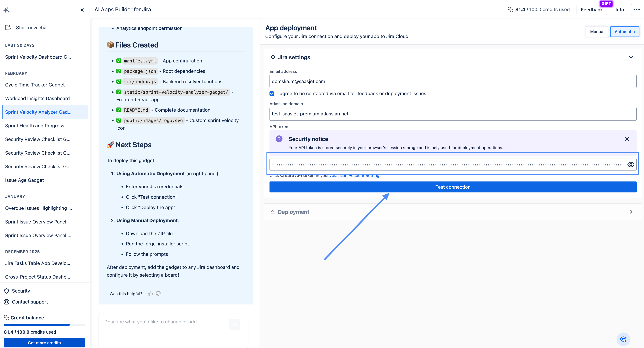644x348 pixels.
Task: Open Workload Insights Dashboard chat
Action: pos(38,98)
